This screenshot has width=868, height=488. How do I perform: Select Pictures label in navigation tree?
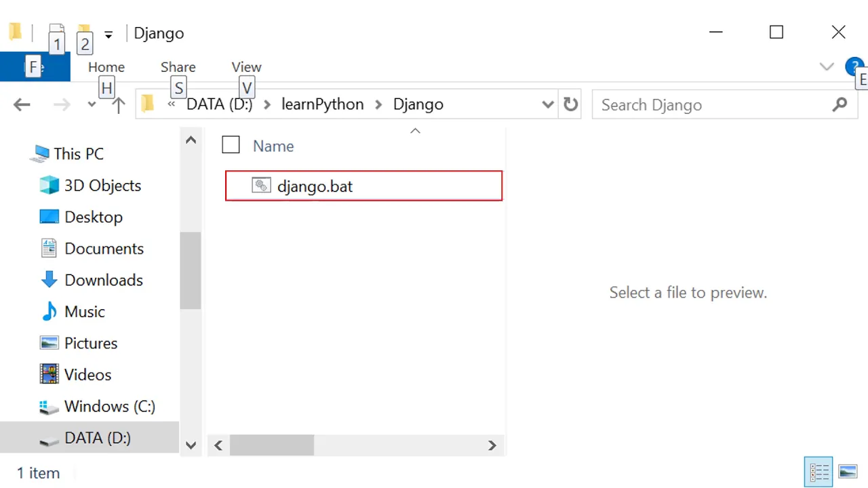pyautogui.click(x=91, y=343)
